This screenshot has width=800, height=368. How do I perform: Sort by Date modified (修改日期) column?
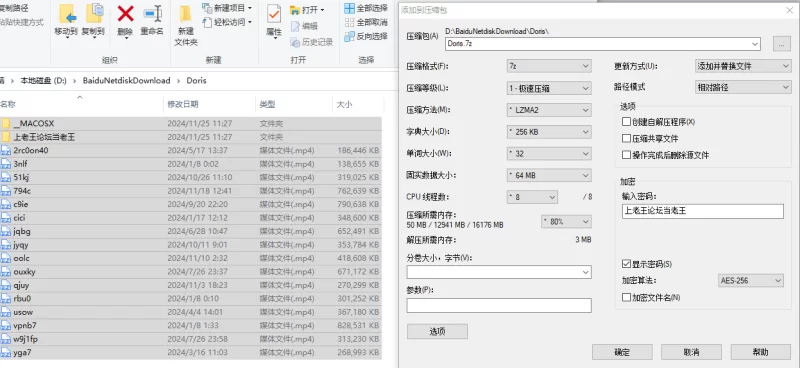[183, 104]
